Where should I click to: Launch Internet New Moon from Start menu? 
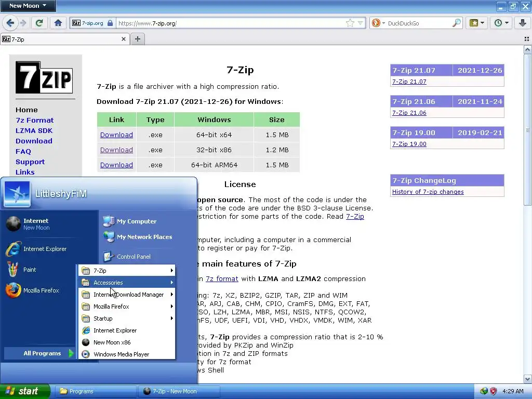pos(49,224)
